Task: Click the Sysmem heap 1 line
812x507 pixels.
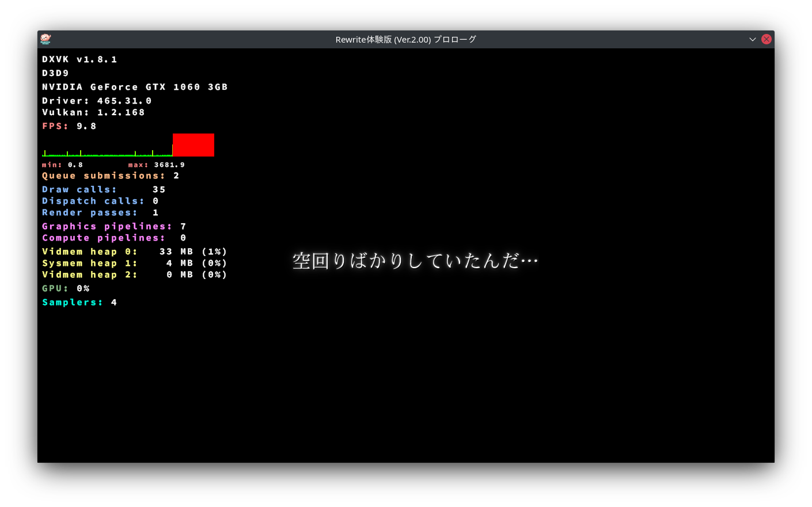Action: point(135,263)
